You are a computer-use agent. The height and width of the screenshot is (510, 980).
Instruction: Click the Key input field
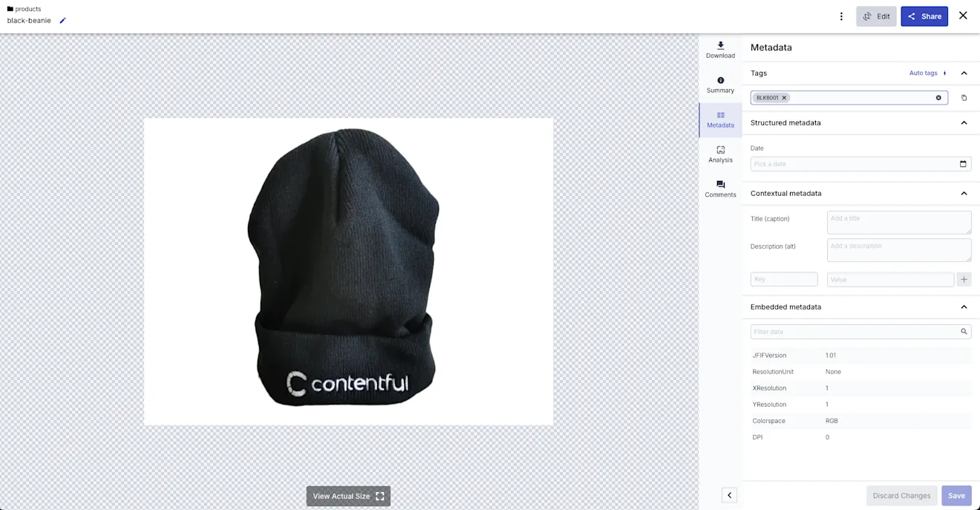(784, 280)
